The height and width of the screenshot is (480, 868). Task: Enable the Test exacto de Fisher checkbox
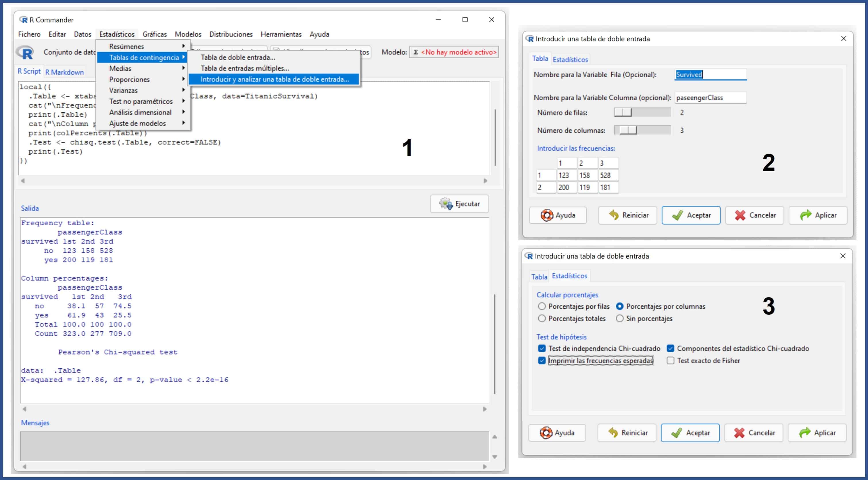tap(670, 361)
